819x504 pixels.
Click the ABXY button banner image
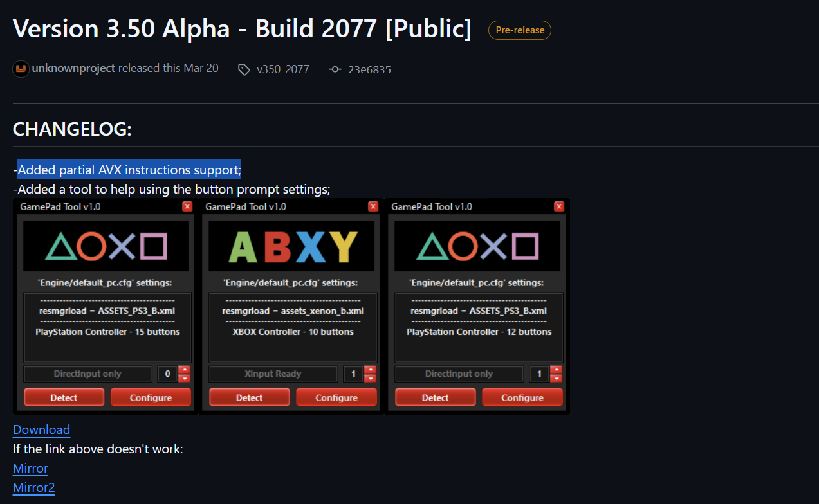[x=291, y=246]
